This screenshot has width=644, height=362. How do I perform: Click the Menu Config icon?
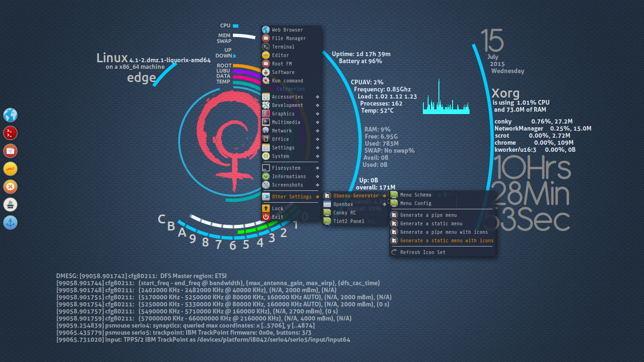(x=394, y=203)
